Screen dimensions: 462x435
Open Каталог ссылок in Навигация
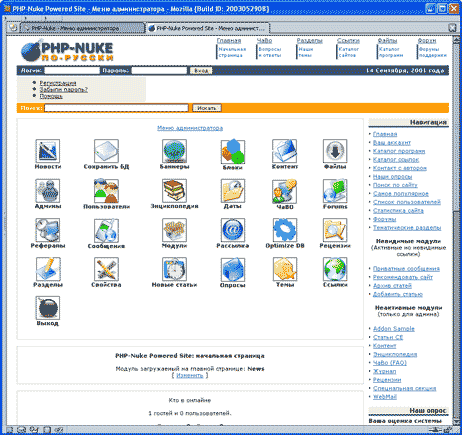click(396, 160)
